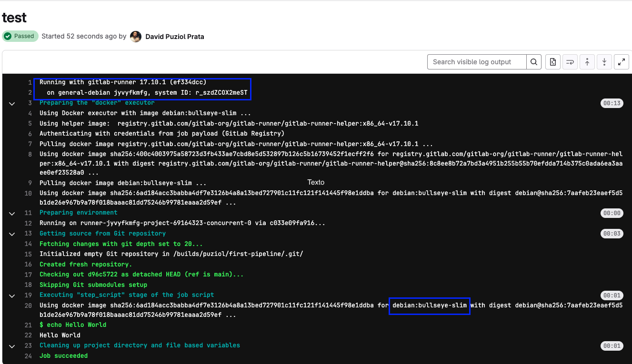Image resolution: width=632 pixels, height=364 pixels.
Task: Click the search magnifier button
Action: tap(533, 62)
